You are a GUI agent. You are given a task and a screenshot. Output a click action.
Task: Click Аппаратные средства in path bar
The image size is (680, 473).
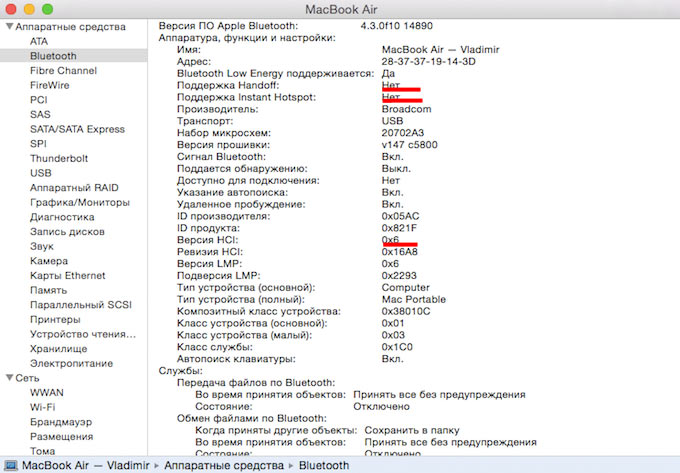pyautogui.click(x=224, y=466)
